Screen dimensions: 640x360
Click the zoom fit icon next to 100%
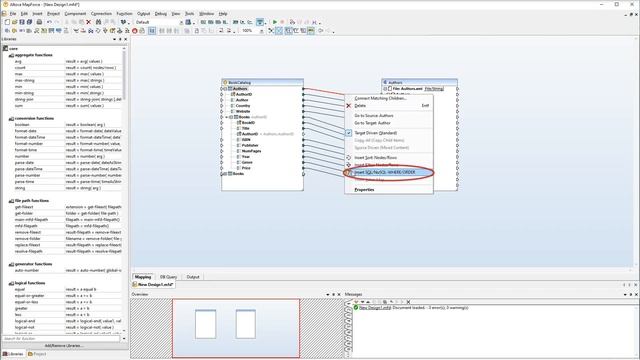point(271,31)
